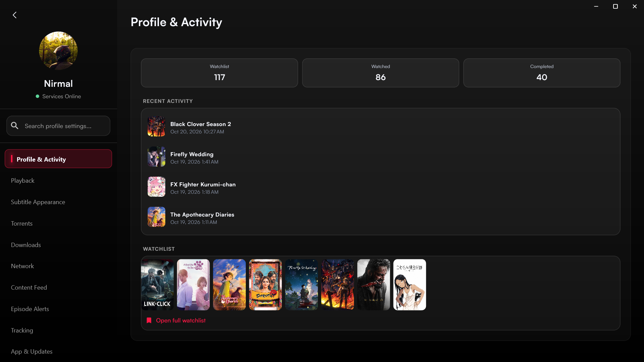Image resolution: width=644 pixels, height=362 pixels.
Task: Click the Completed 40 stat card
Action: (x=542, y=73)
